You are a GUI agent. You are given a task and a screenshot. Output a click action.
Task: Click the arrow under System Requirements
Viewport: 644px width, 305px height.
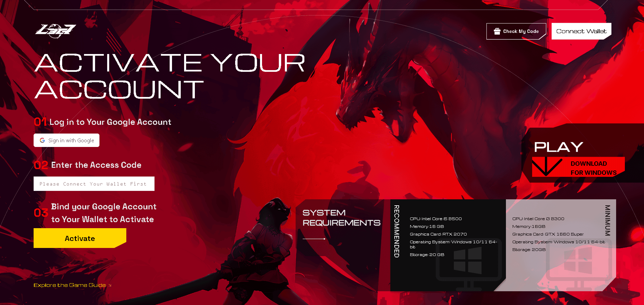click(314, 239)
